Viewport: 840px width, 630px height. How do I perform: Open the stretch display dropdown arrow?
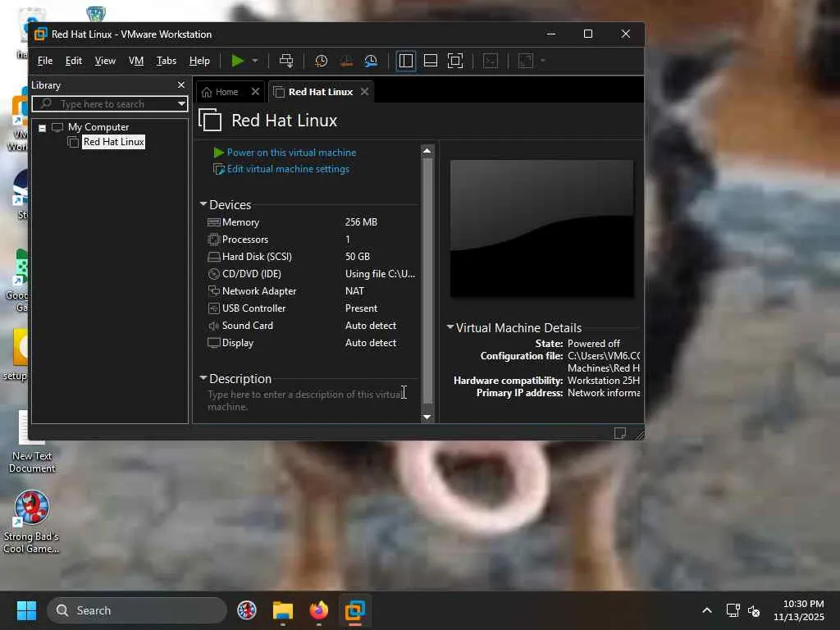[543, 61]
